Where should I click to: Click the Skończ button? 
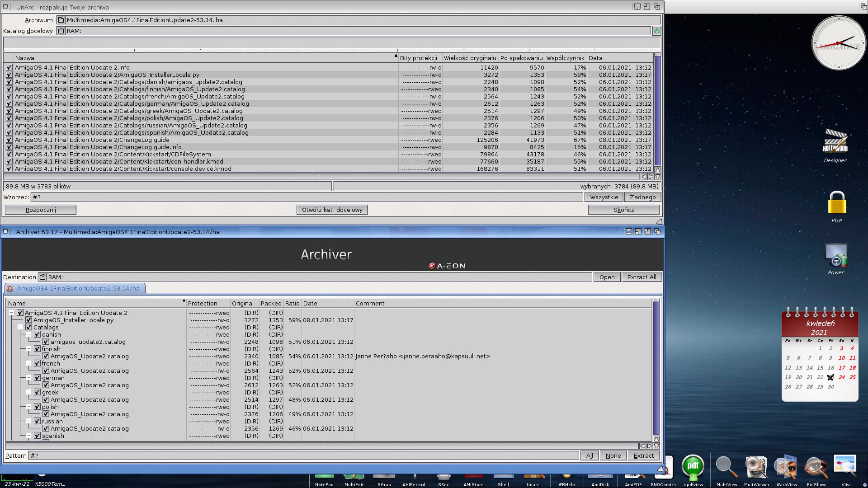623,210
